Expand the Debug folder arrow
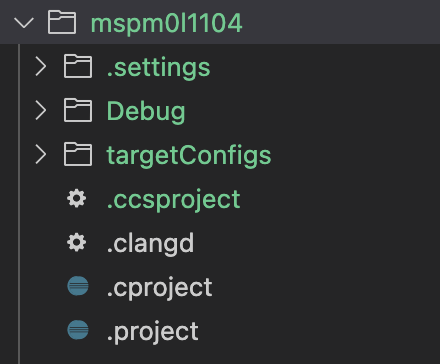 [41, 110]
